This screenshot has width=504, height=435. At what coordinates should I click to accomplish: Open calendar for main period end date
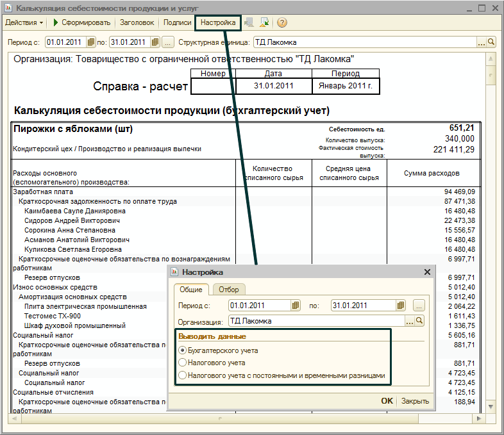(x=155, y=42)
